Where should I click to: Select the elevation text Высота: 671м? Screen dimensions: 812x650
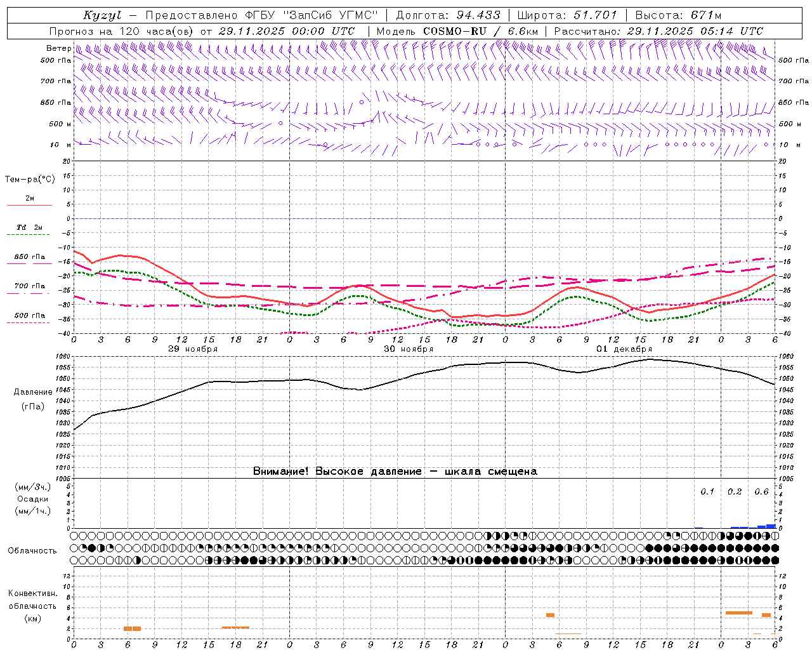click(678, 15)
